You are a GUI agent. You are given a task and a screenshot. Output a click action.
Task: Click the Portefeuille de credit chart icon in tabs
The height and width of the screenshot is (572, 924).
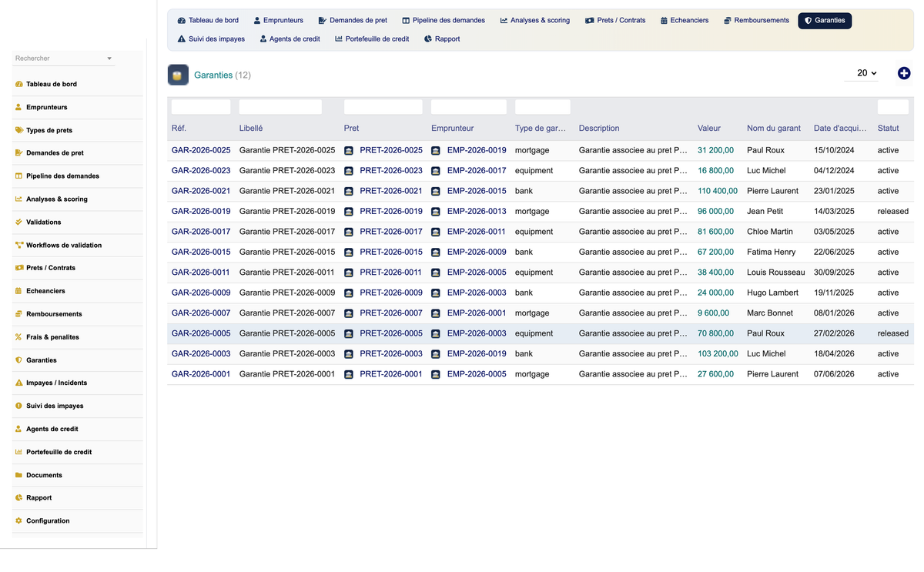pos(339,38)
